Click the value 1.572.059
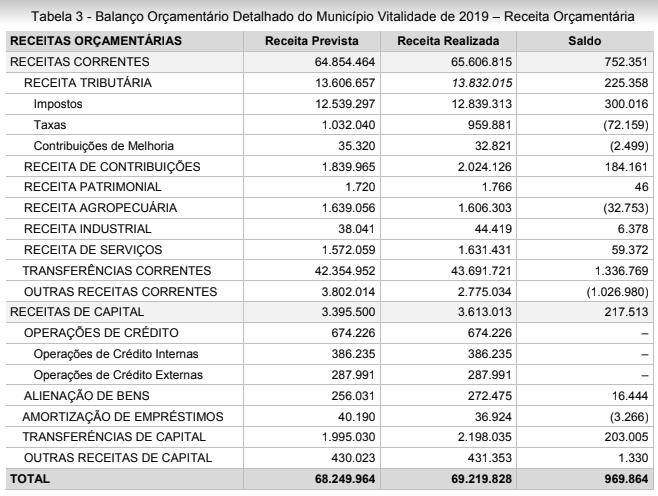This screenshot has width=658, height=496. (348, 250)
